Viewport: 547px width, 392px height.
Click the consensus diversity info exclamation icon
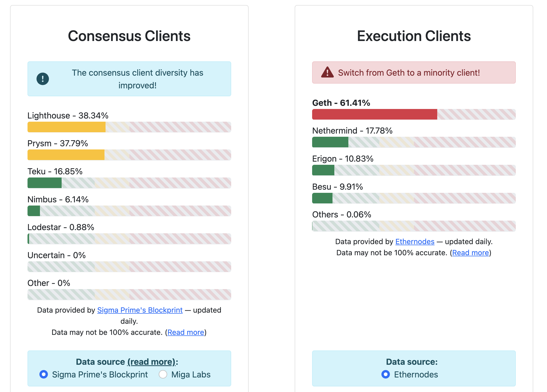[43, 79]
